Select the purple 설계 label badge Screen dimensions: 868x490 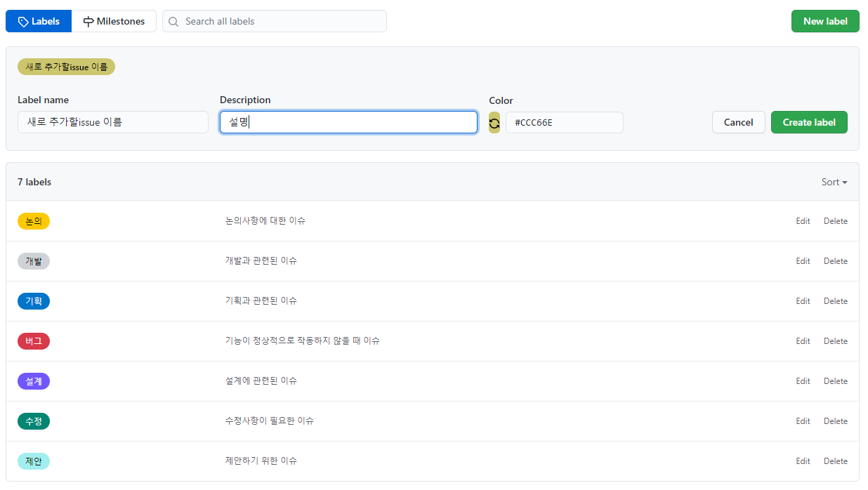pyautogui.click(x=33, y=380)
